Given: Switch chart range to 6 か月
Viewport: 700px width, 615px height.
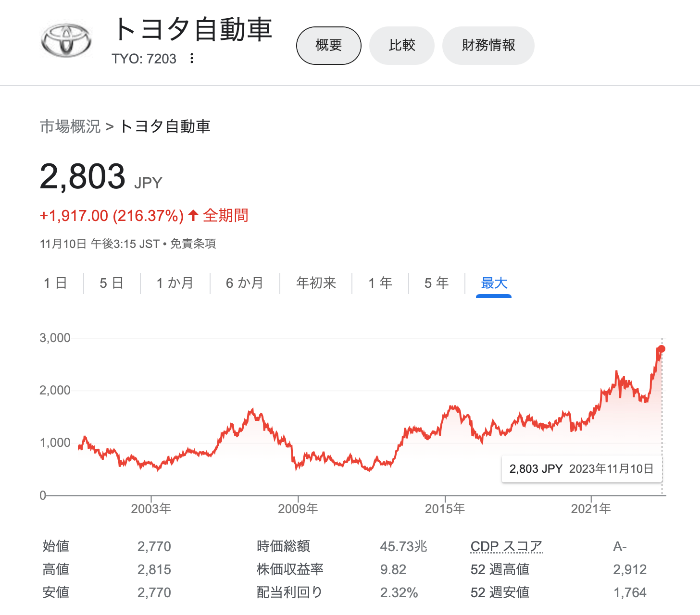Looking at the screenshot, I should [245, 283].
